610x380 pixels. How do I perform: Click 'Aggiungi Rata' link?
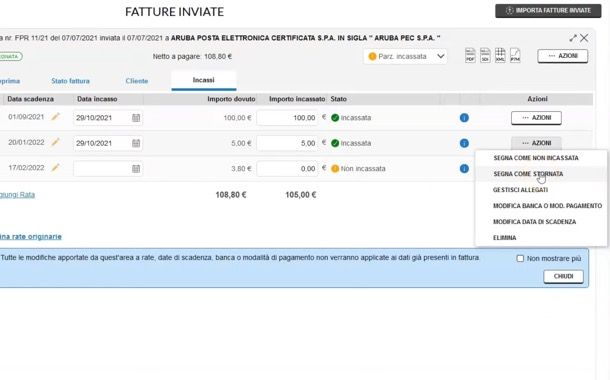pos(17,194)
